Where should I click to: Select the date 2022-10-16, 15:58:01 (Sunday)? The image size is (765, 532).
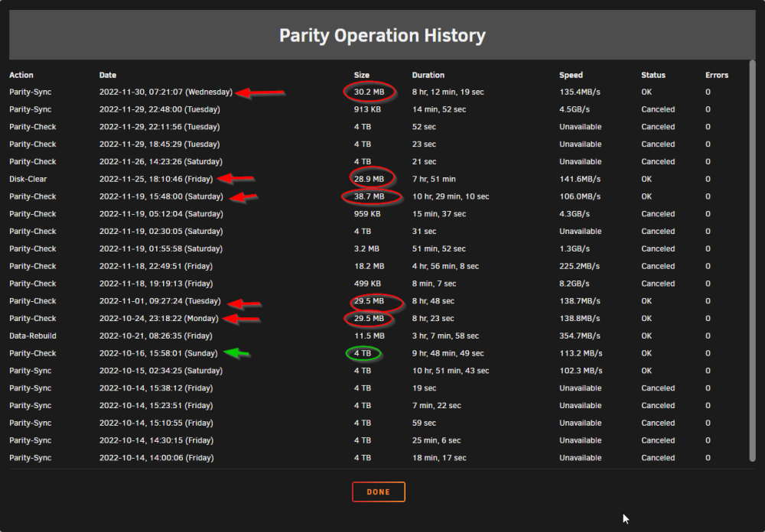tap(158, 354)
